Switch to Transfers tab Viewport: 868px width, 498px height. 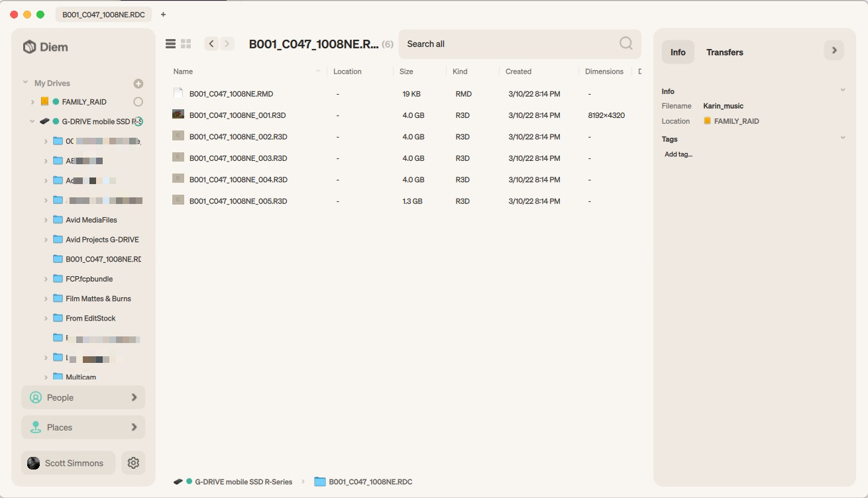(724, 52)
